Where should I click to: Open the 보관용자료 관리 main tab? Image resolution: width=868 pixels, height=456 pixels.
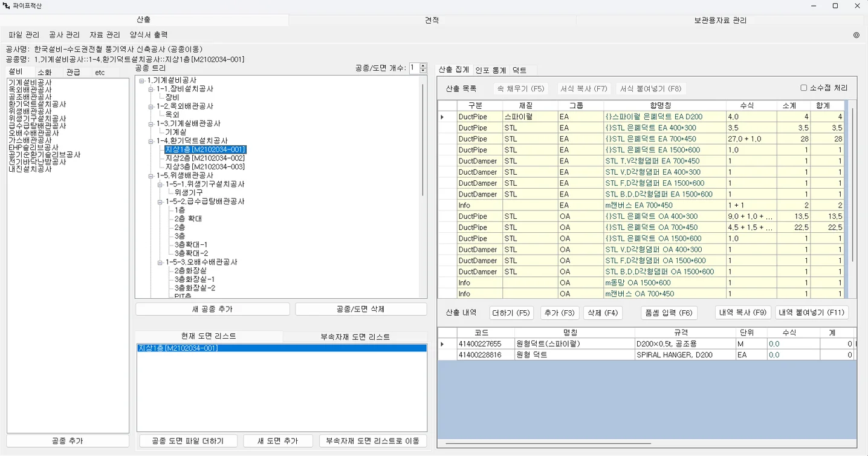[x=721, y=20]
